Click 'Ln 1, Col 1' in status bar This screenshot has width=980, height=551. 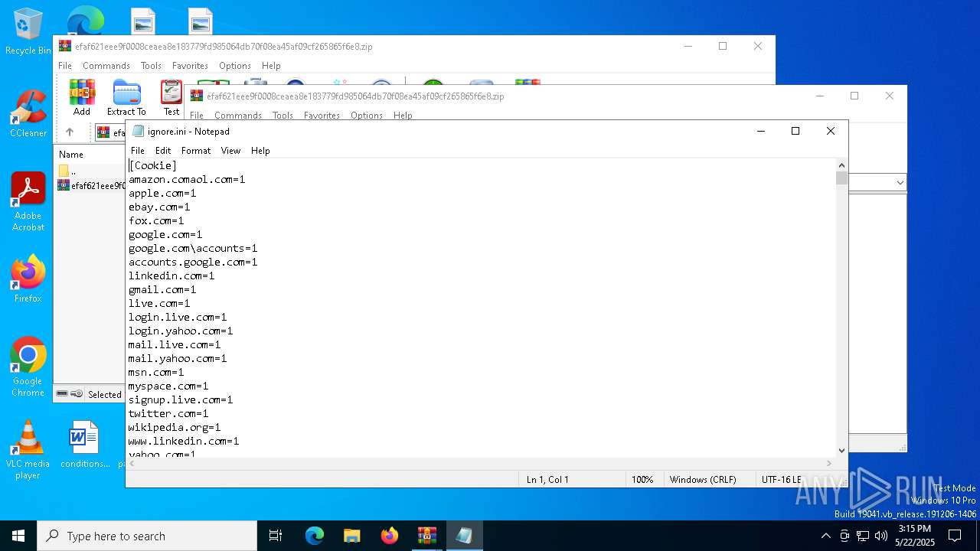(x=547, y=480)
